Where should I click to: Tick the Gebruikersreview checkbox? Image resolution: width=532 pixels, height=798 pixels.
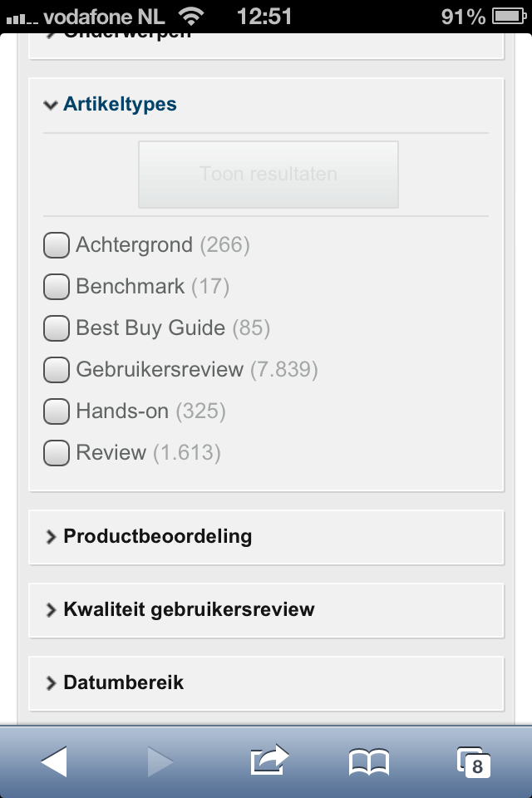click(x=57, y=369)
